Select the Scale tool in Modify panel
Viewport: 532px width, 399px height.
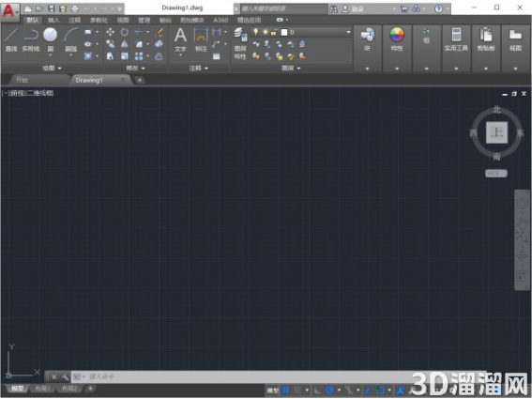pos(125,56)
